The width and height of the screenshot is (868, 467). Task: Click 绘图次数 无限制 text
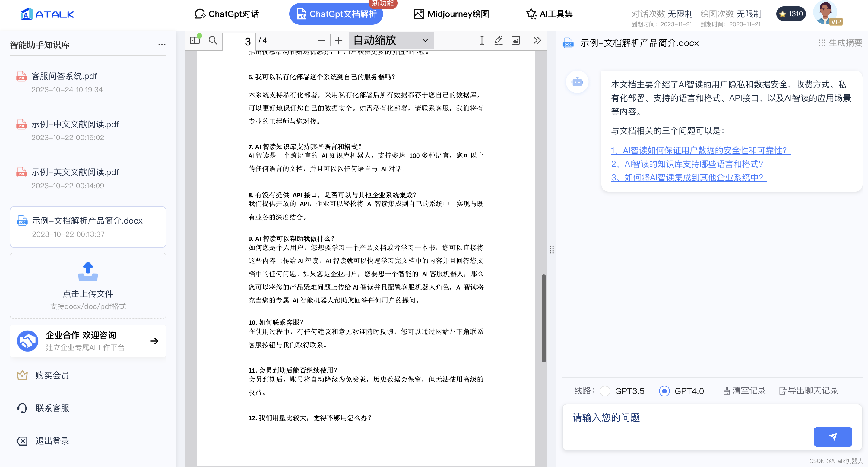point(730,14)
